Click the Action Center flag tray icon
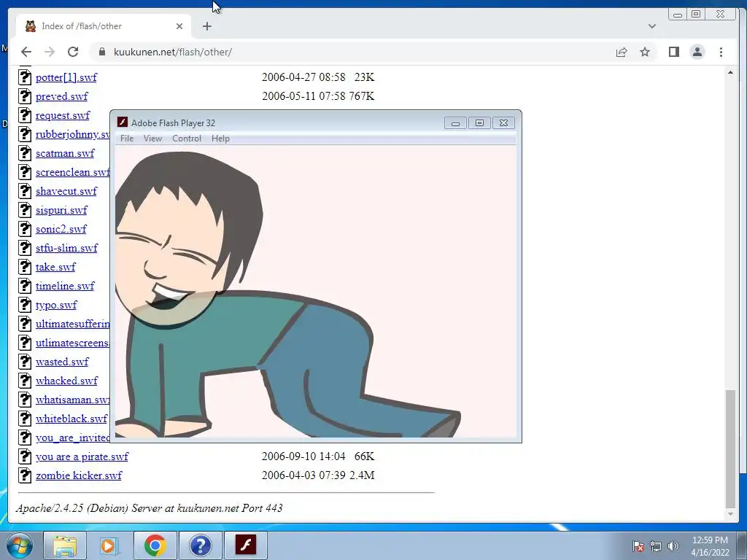The width and height of the screenshot is (747, 560). [x=638, y=547]
